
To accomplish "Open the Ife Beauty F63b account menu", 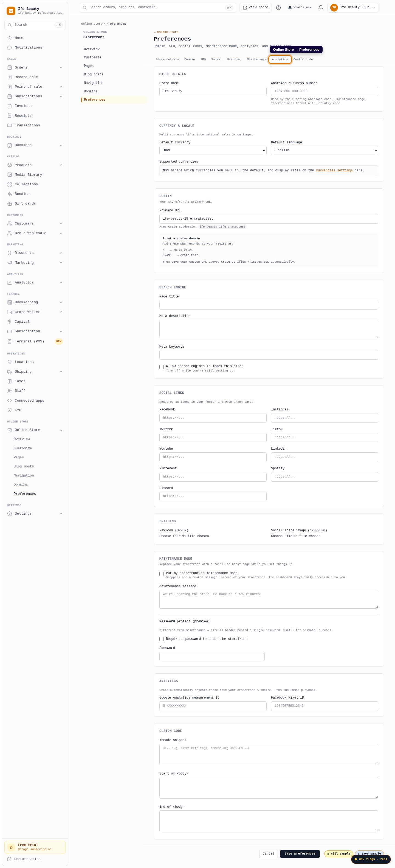I will 353,7.
